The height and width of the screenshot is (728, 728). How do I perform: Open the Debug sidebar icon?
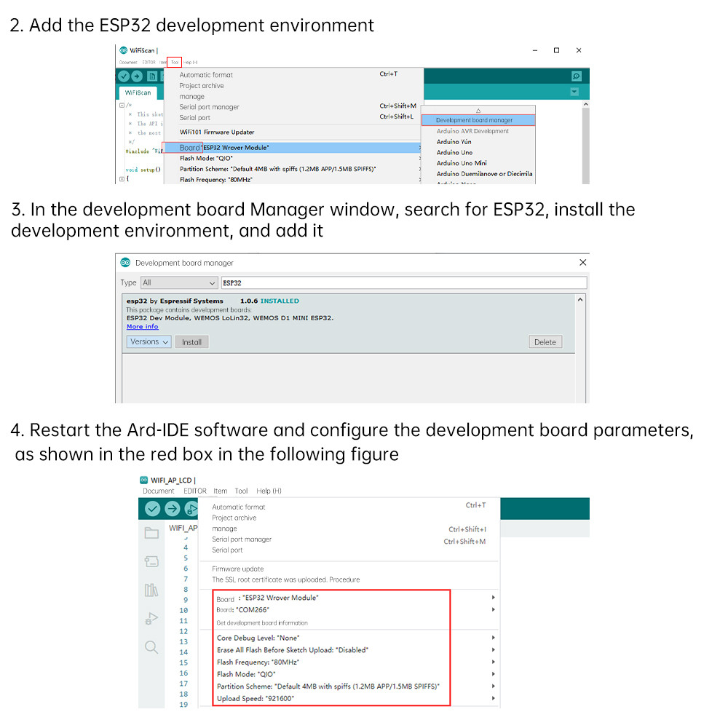point(151,619)
